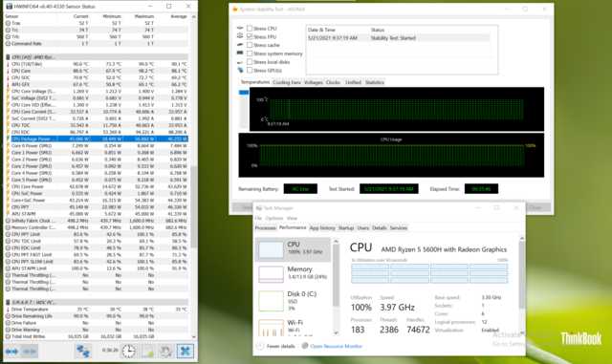The height and width of the screenshot is (364, 612).
Task: Select the CPU Package Power row
Action: coord(97,139)
